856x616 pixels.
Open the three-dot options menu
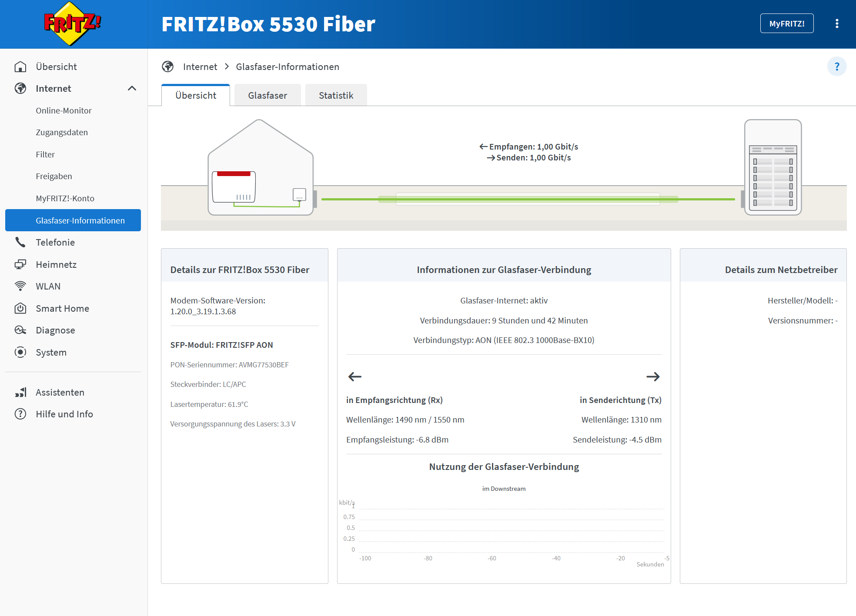pyautogui.click(x=837, y=23)
